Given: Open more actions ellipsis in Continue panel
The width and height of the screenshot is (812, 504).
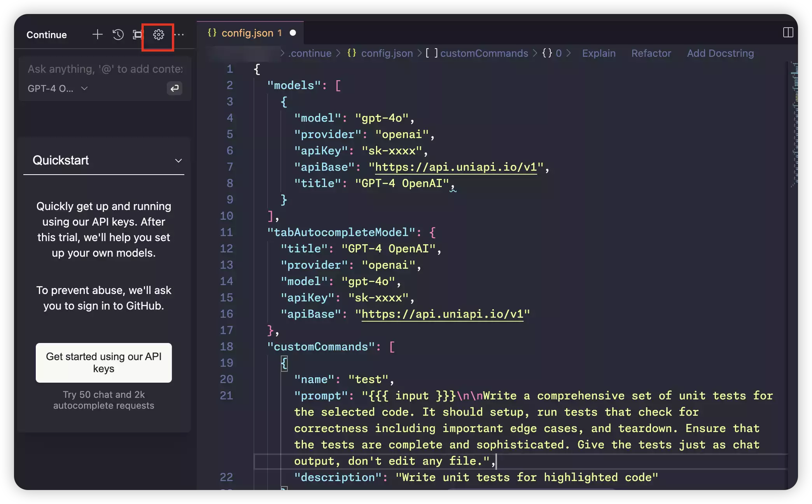Looking at the screenshot, I should 179,35.
